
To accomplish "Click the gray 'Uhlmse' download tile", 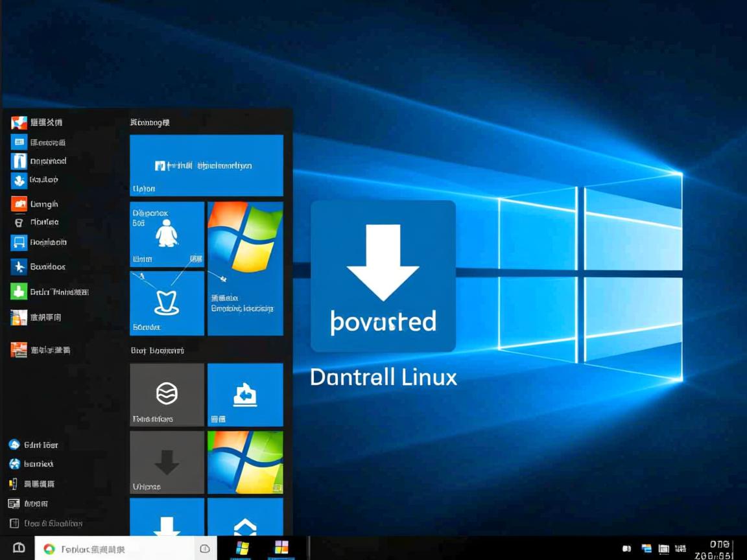I will (x=167, y=461).
